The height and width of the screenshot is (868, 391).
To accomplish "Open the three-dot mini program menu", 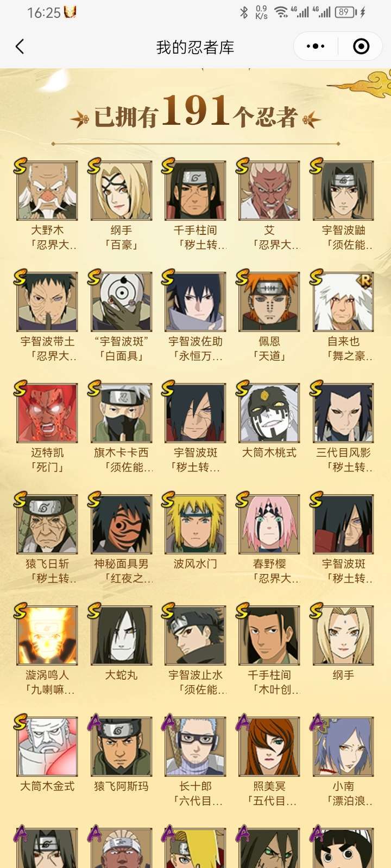I will tap(316, 47).
